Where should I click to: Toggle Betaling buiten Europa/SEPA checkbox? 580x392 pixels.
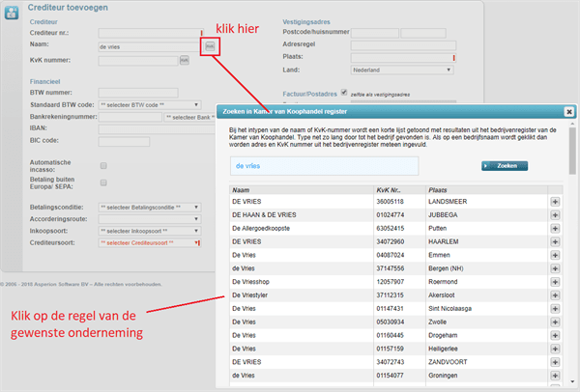click(x=103, y=182)
